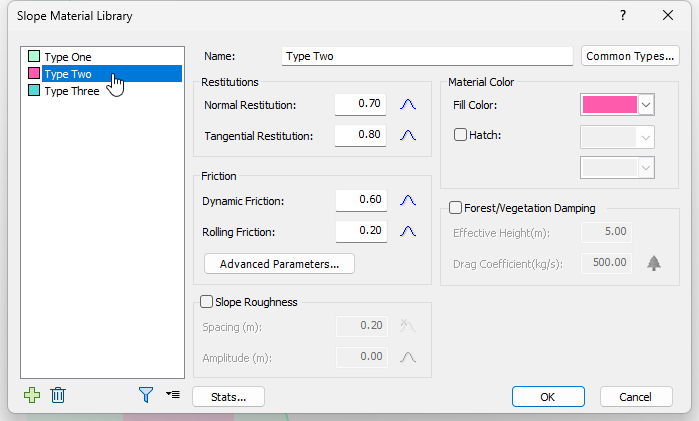Select Type One in material list

[68, 57]
